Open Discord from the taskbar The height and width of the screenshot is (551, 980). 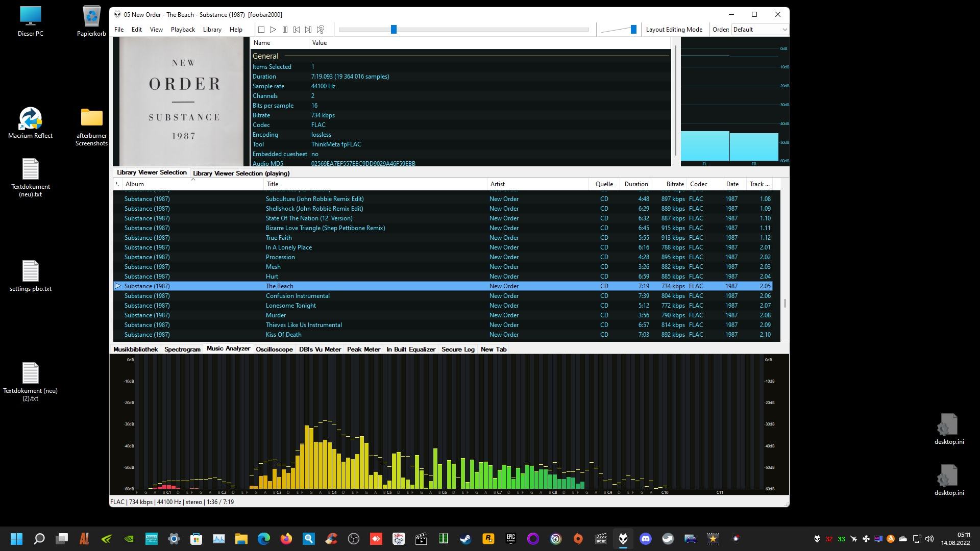(x=646, y=539)
